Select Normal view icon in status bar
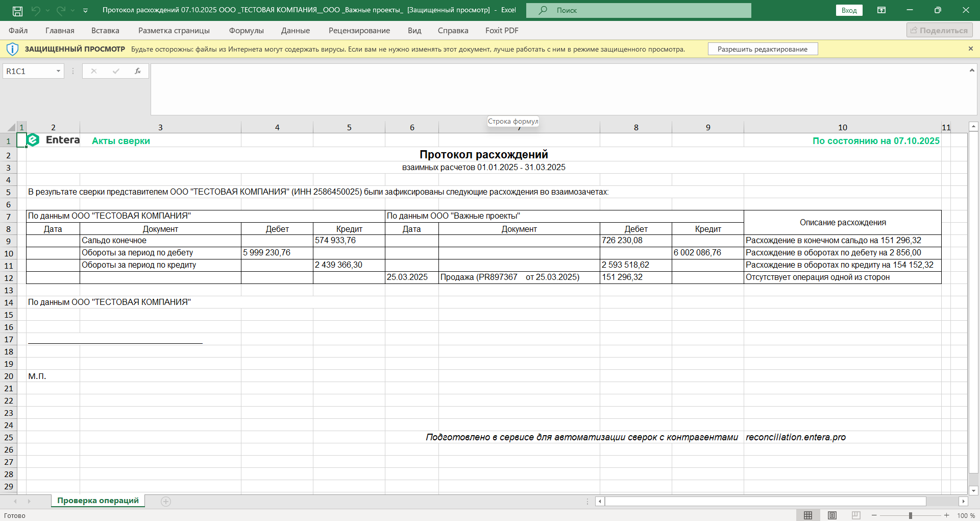The height and width of the screenshot is (521, 980). (808, 515)
